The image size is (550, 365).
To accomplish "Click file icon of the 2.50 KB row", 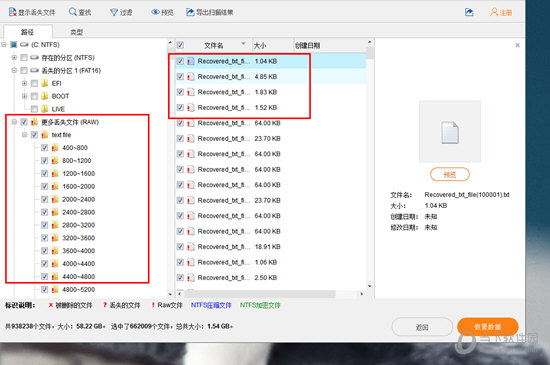I will click(x=190, y=278).
